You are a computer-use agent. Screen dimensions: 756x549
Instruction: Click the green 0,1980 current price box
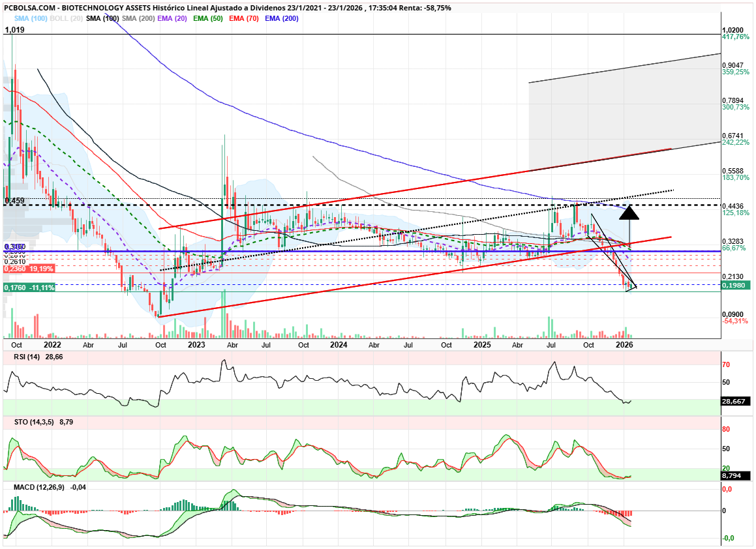(x=736, y=286)
